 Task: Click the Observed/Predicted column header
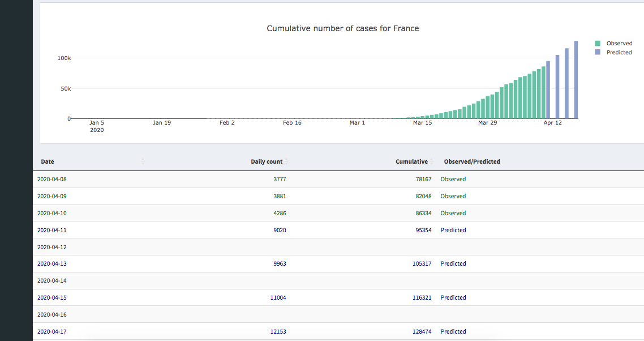pos(472,162)
